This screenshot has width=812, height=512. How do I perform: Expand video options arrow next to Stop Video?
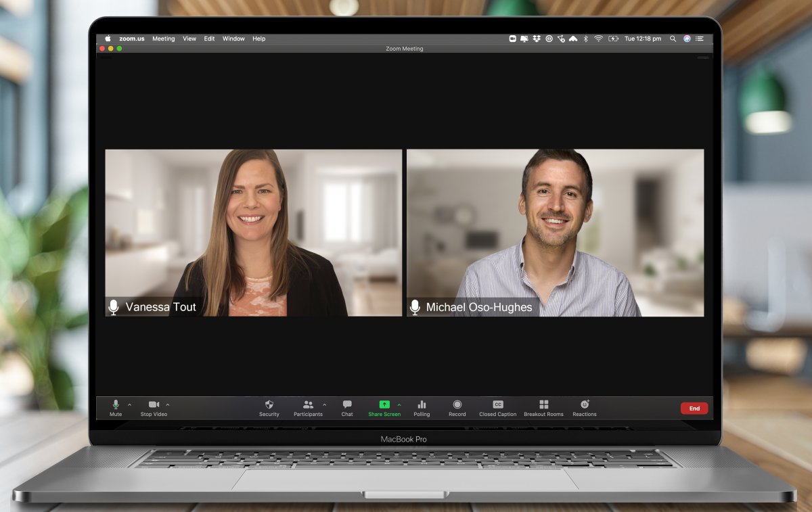click(x=168, y=404)
